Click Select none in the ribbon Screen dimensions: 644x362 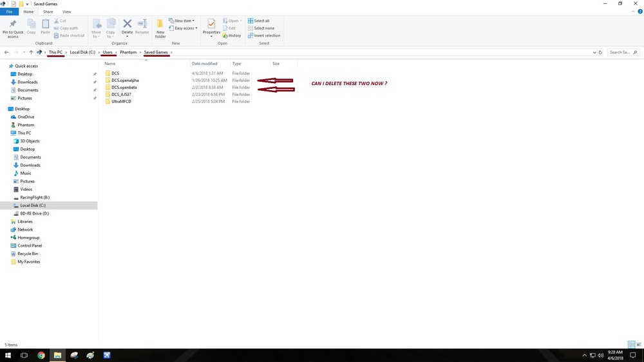[x=261, y=28]
